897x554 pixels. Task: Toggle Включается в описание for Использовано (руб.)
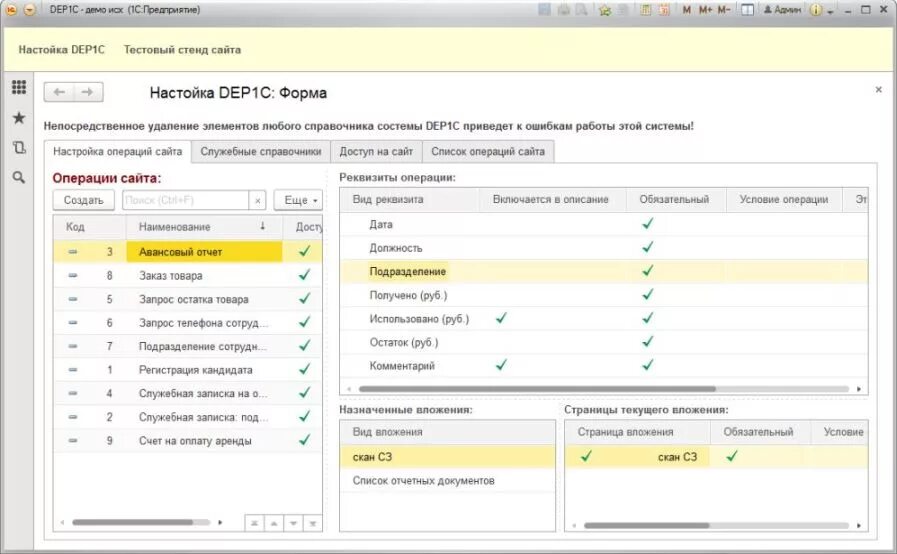(x=501, y=318)
